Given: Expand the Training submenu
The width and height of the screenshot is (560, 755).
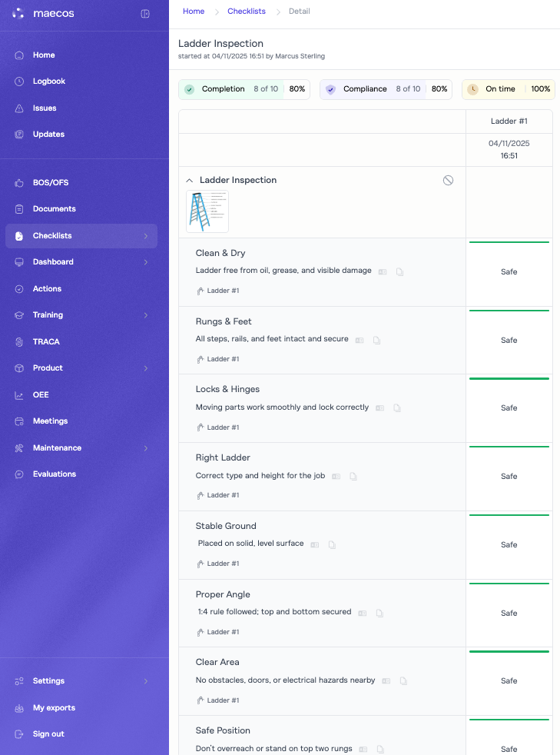Looking at the screenshot, I should point(145,315).
